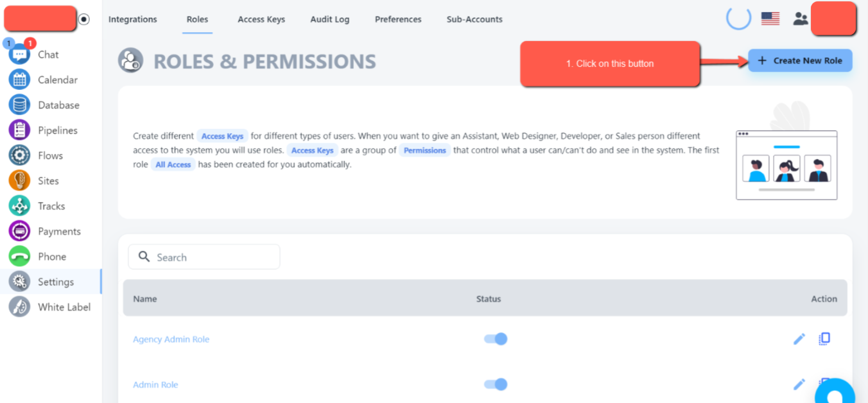Go to Pipelines via sidebar icon
Viewport: 868px width, 403px height.
[x=20, y=130]
